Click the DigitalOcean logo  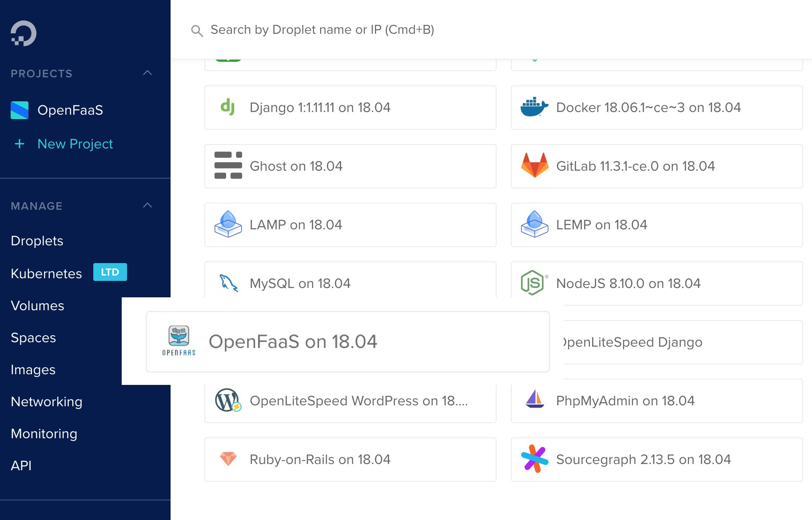24,33
